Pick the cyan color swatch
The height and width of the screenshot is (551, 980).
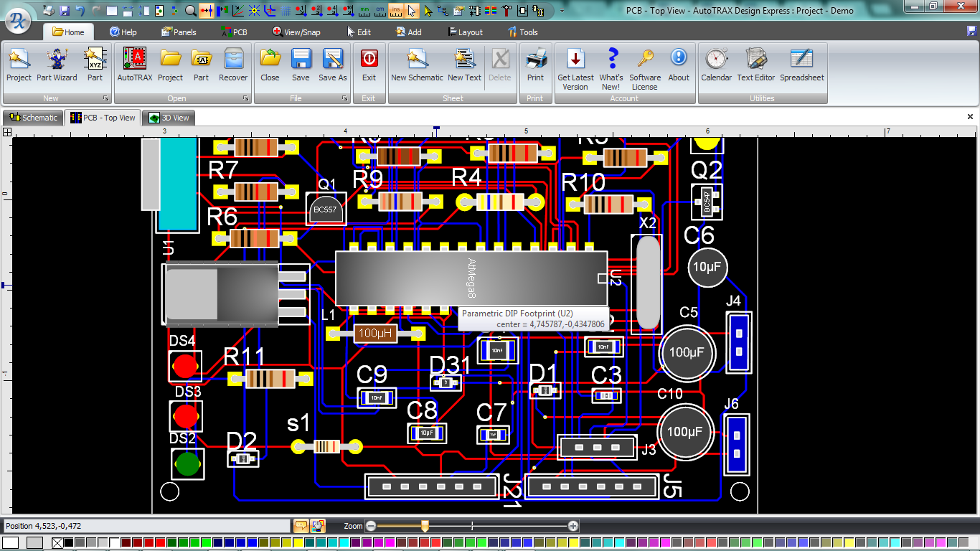344,543
